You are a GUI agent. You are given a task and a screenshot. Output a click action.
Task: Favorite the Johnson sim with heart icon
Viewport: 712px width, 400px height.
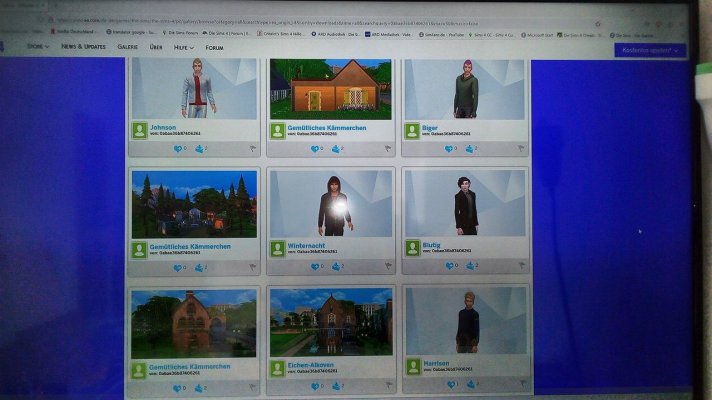(x=178, y=149)
